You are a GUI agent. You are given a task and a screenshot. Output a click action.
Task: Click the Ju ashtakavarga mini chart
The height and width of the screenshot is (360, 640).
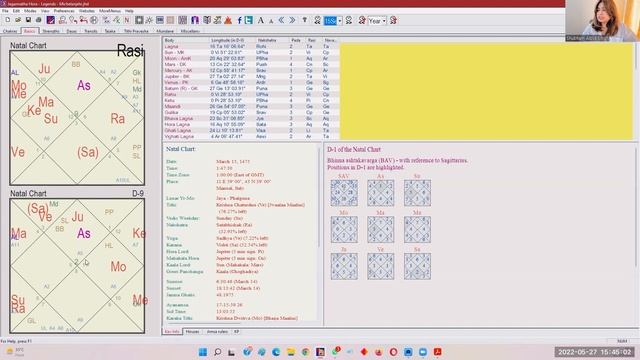pos(344,266)
